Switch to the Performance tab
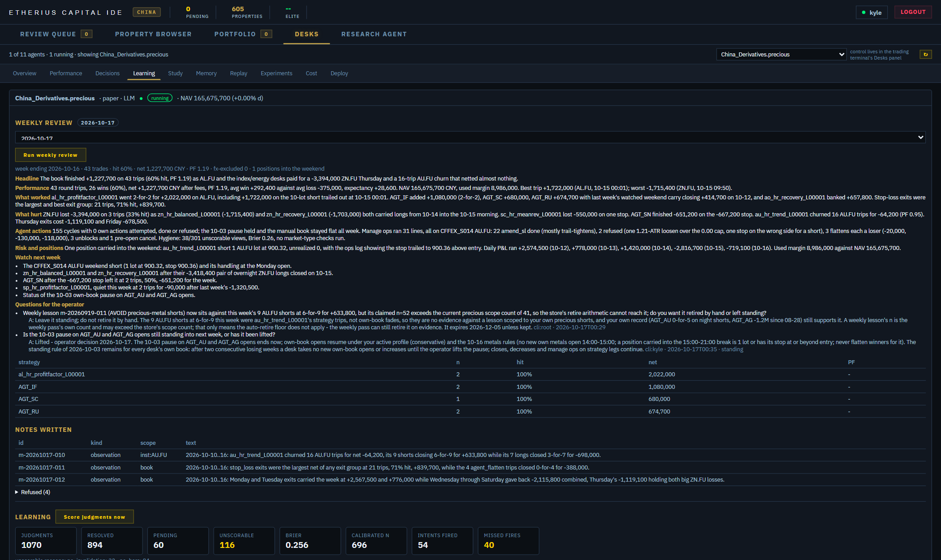 [66, 73]
